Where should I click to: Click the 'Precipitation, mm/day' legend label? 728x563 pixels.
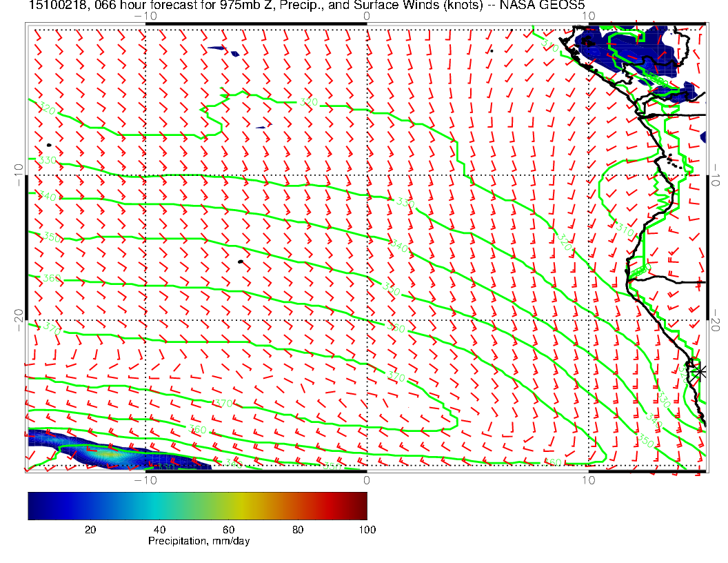(x=199, y=542)
